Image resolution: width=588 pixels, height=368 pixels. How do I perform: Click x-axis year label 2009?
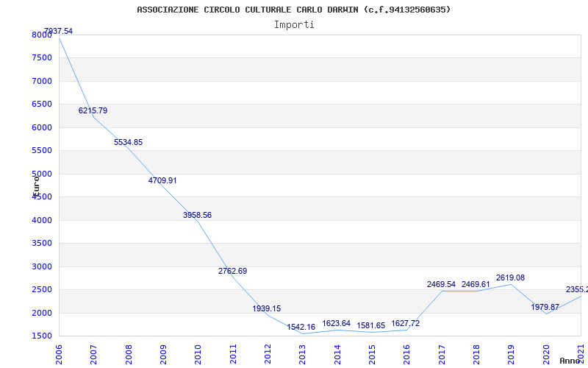coord(163,355)
